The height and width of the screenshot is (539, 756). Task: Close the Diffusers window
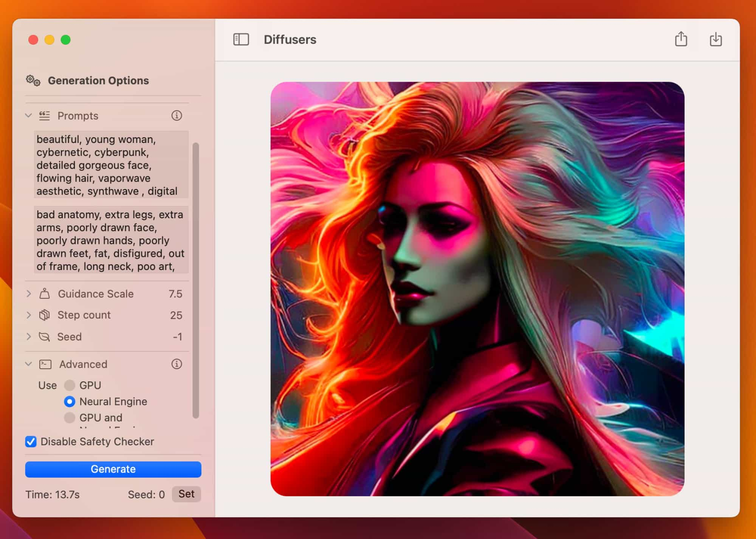pos(33,40)
